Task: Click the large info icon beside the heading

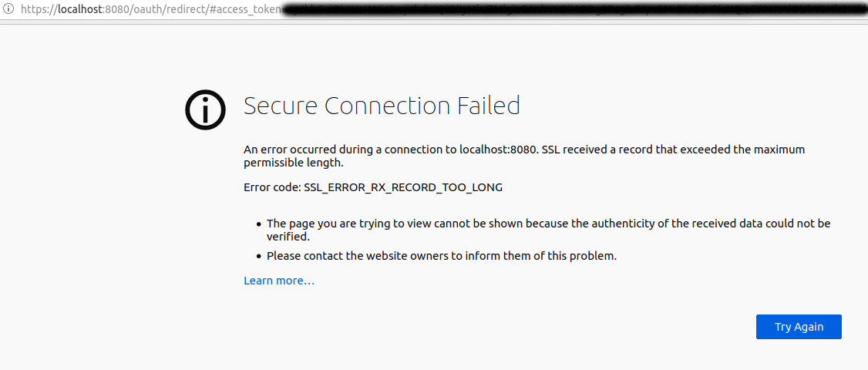Action: tap(206, 109)
